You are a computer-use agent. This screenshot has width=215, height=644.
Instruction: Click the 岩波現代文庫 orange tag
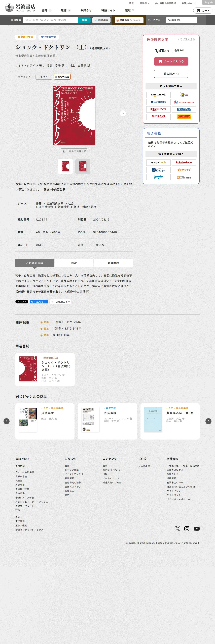[x=25, y=37]
